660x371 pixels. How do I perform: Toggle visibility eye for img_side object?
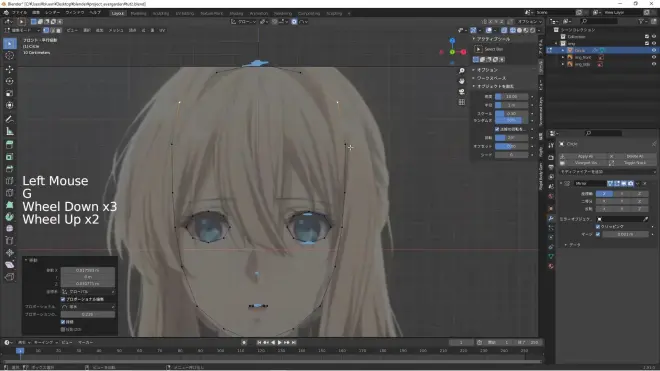pos(654,64)
